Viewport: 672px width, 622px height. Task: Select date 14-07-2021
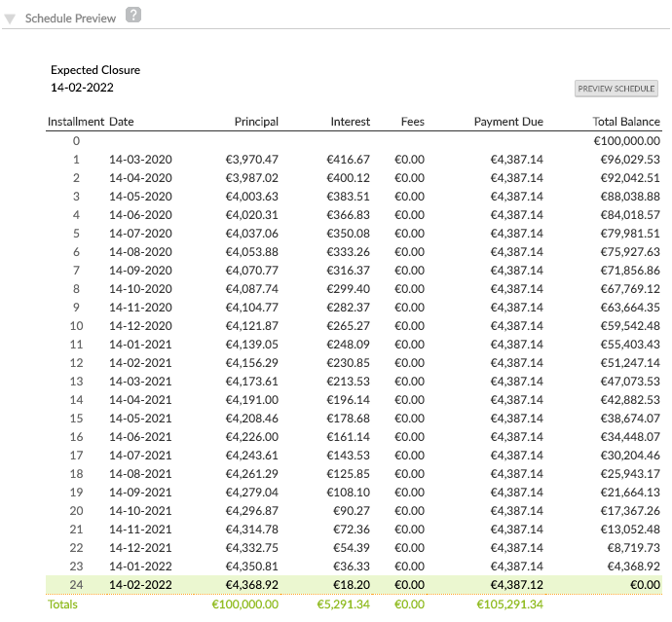pyautogui.click(x=140, y=456)
